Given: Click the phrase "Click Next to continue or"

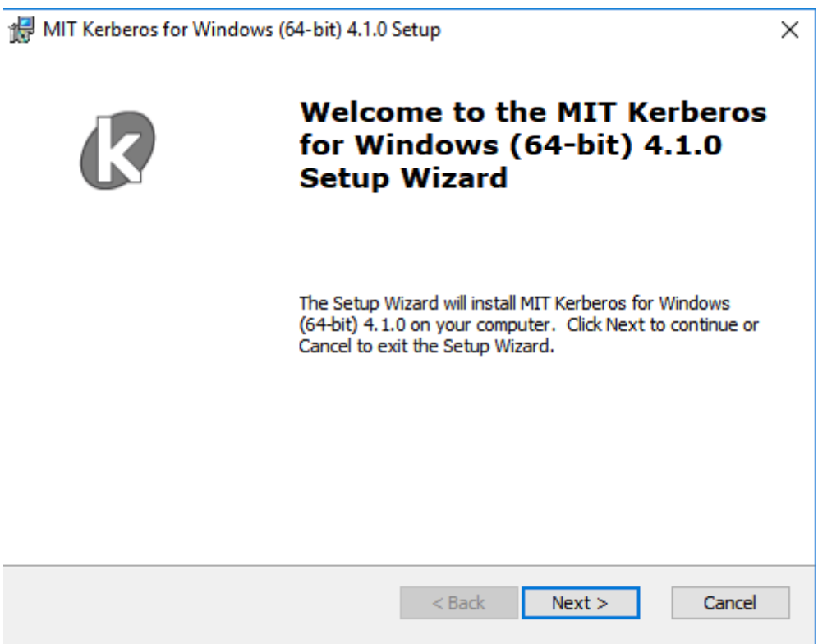Looking at the screenshot, I should click(x=663, y=324).
